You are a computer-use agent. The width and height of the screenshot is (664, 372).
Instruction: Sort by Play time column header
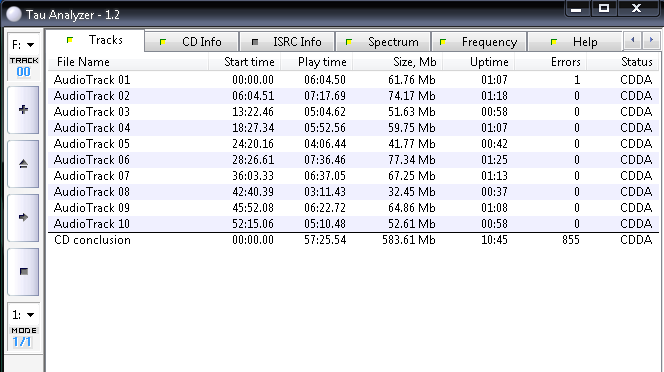point(316,62)
